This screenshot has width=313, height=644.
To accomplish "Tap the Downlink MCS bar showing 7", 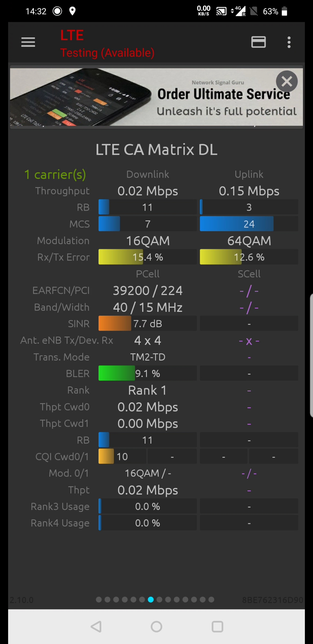I will pyautogui.click(x=148, y=224).
